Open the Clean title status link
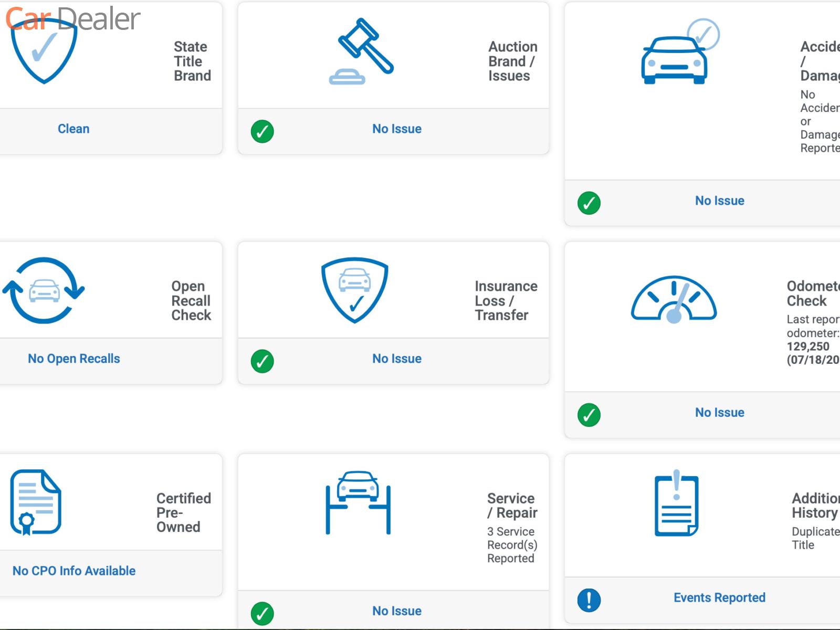 click(73, 129)
